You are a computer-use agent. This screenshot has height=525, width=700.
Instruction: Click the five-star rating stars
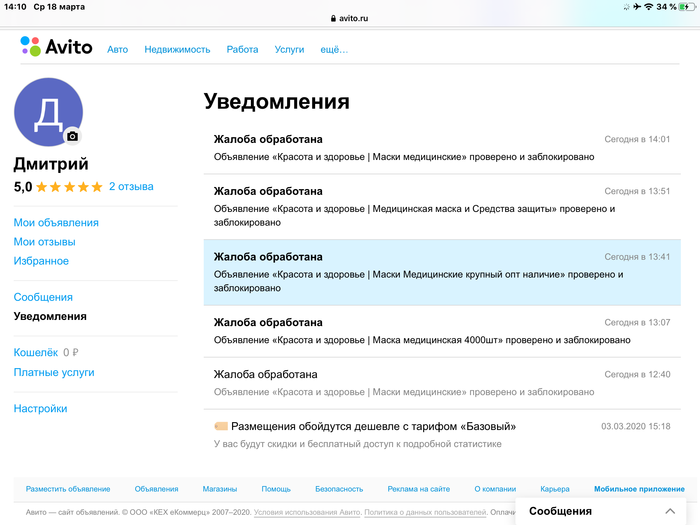(x=69, y=187)
